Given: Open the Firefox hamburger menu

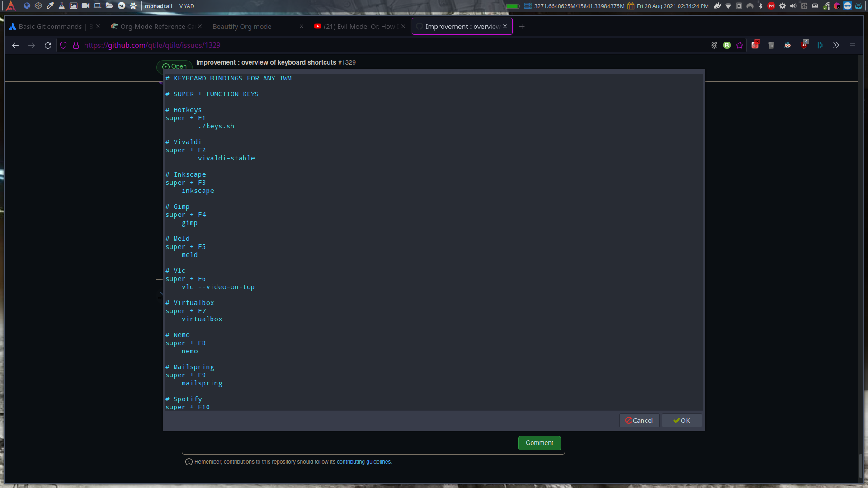Looking at the screenshot, I should [853, 45].
